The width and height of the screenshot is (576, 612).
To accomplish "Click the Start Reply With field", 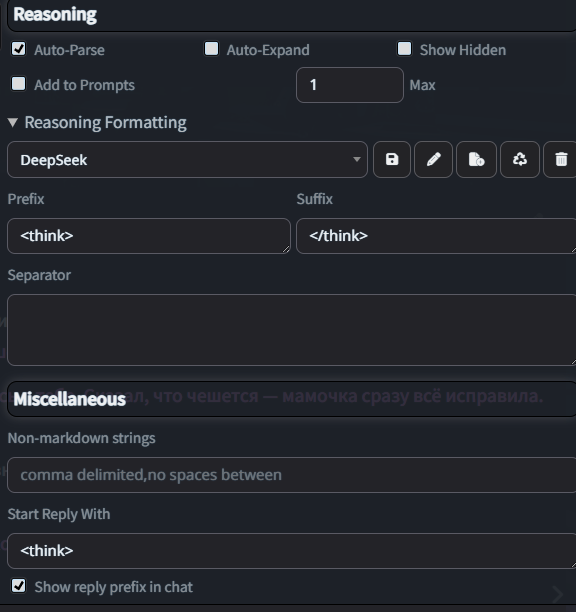I will point(292,551).
